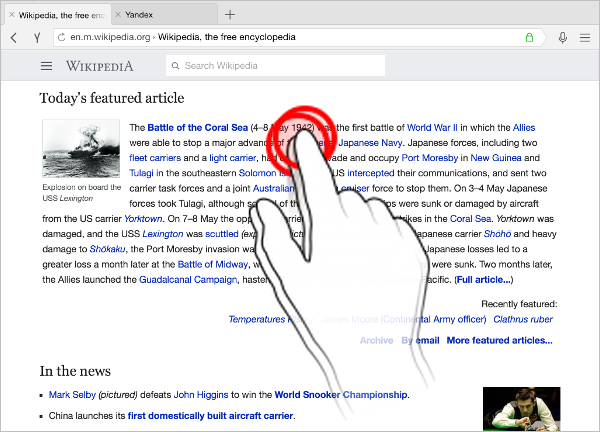The height and width of the screenshot is (432, 600).
Task: Activate voice search microphone icon
Action: (562, 37)
